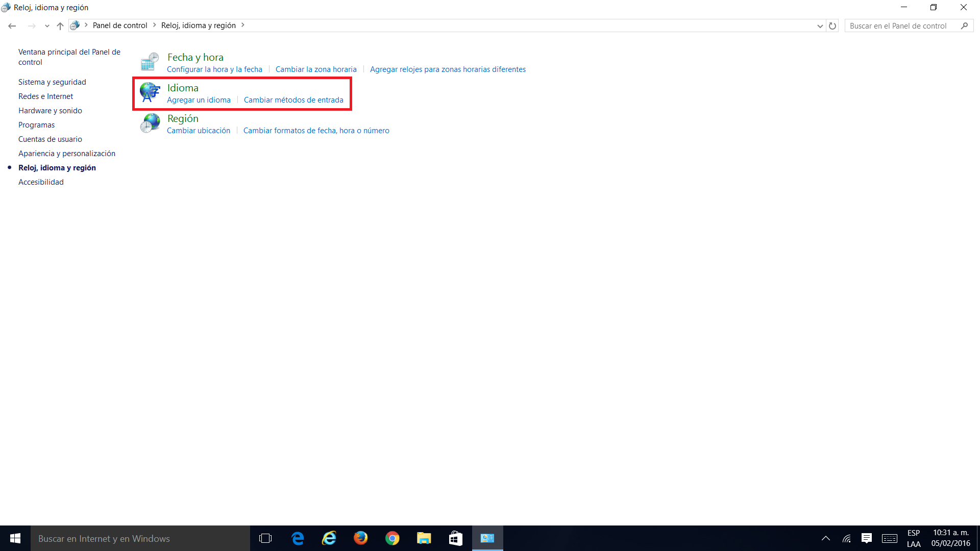Go up one level with up arrow
Image resolution: width=980 pixels, height=551 pixels.
60,26
